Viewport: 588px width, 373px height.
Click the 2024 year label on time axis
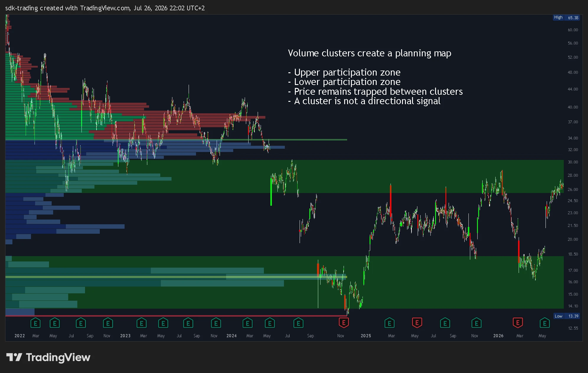pos(231,336)
